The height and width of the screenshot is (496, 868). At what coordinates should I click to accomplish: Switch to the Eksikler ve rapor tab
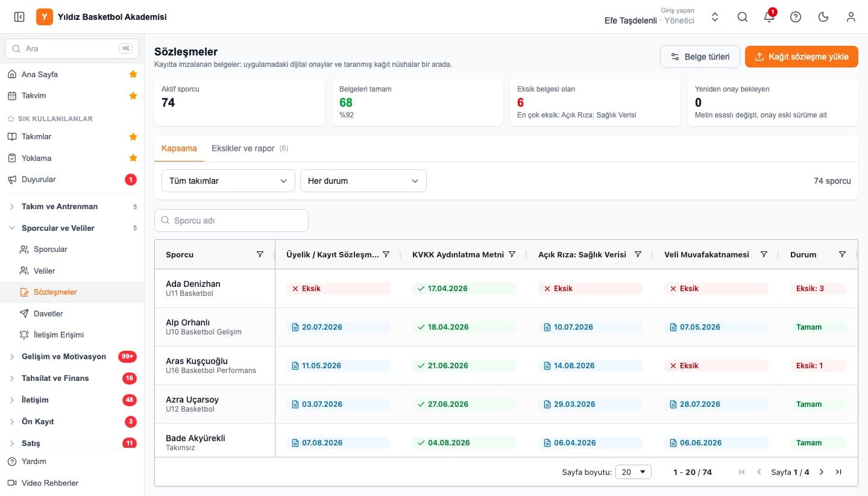pos(250,148)
